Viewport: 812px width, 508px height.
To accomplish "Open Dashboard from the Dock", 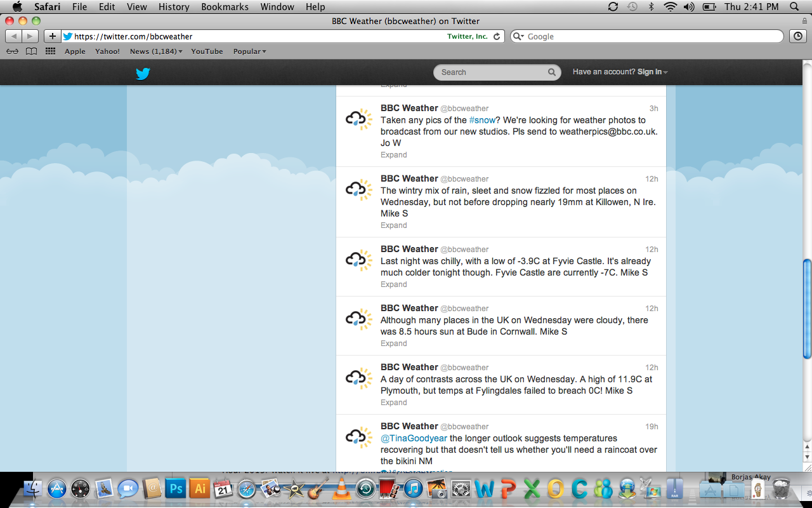I will click(x=81, y=488).
